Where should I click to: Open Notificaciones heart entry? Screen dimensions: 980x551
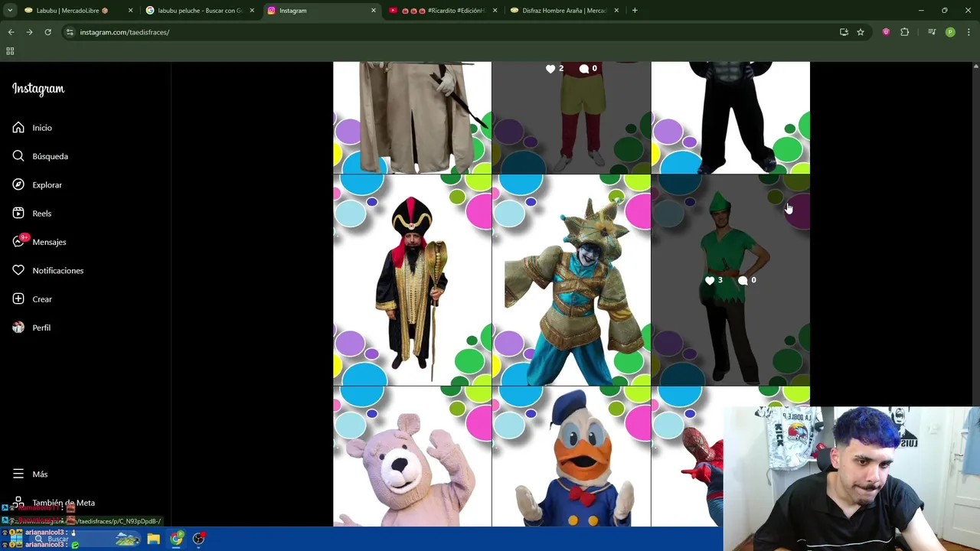click(x=47, y=271)
